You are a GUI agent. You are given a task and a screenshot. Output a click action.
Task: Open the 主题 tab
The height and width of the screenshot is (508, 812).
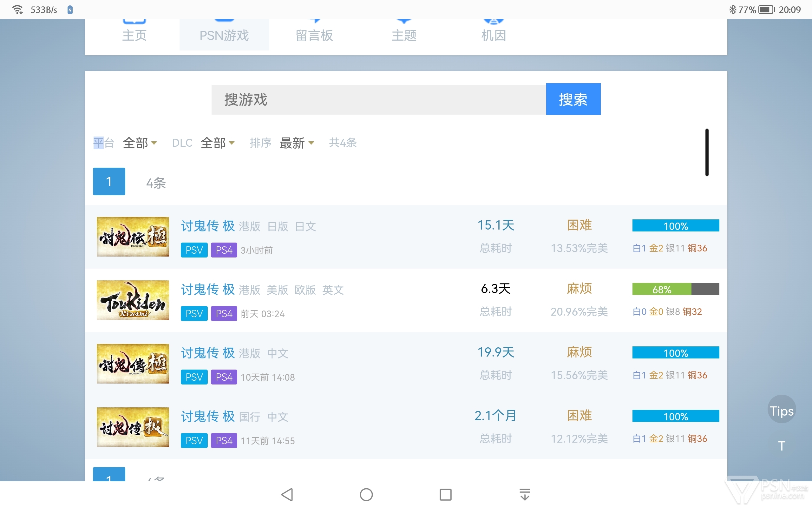(404, 35)
